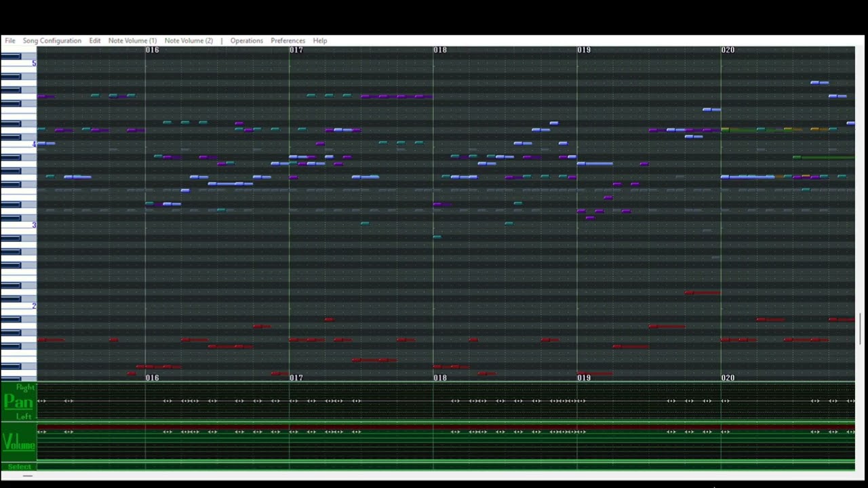
Task: Click the octave 3 piano key label
Action: pyautogui.click(x=34, y=225)
